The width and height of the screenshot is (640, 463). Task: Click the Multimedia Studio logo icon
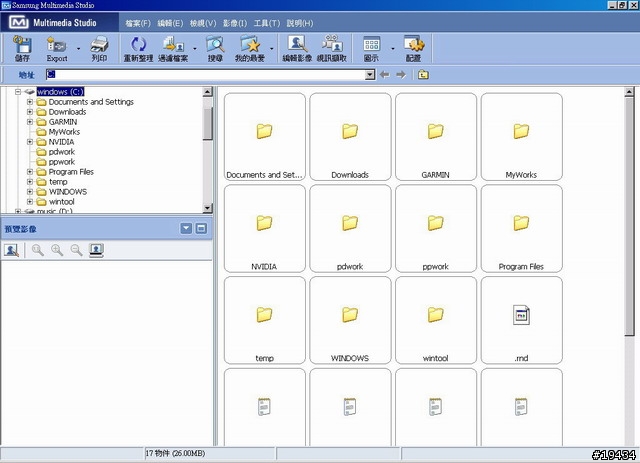(x=18, y=22)
